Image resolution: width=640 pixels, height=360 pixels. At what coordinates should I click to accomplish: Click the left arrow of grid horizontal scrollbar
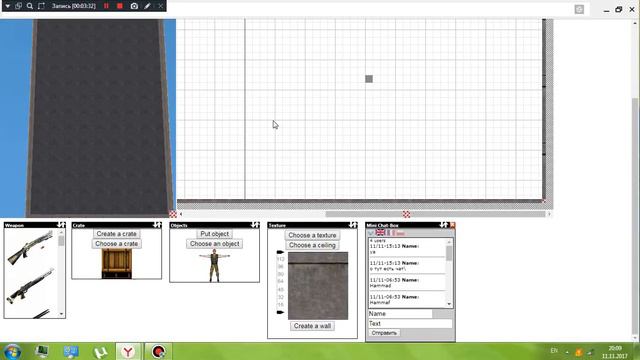181,214
